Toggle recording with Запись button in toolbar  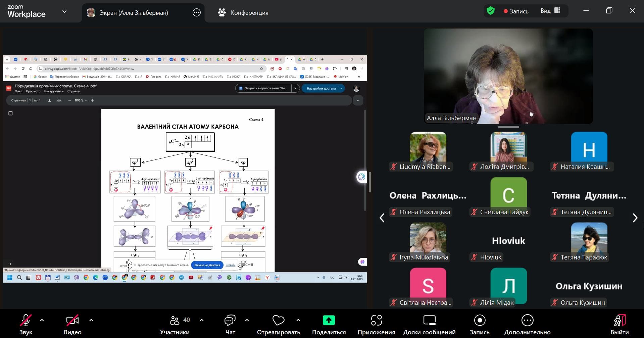pos(479,324)
